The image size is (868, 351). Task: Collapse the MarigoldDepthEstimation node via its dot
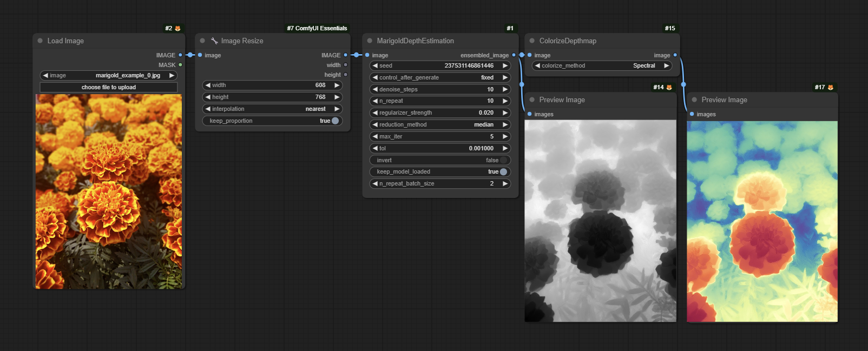click(x=370, y=41)
